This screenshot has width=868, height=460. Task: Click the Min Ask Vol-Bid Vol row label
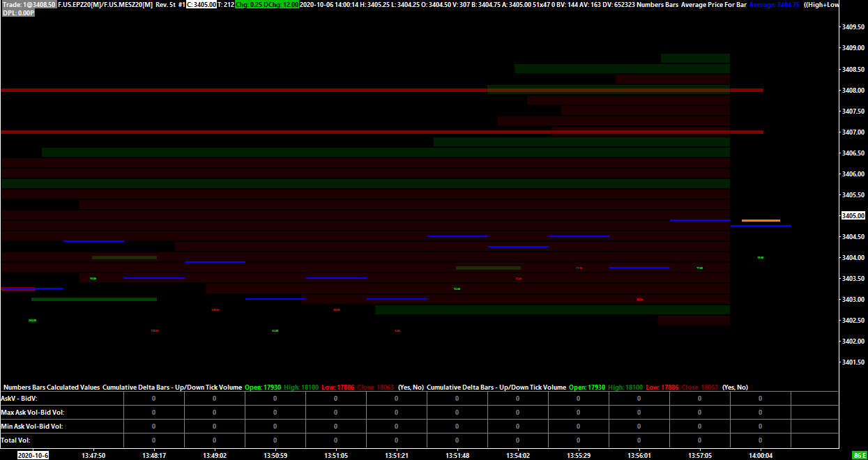click(32, 426)
